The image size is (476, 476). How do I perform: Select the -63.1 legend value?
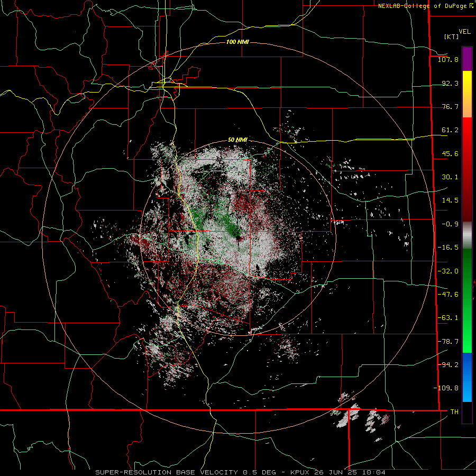pos(448,318)
